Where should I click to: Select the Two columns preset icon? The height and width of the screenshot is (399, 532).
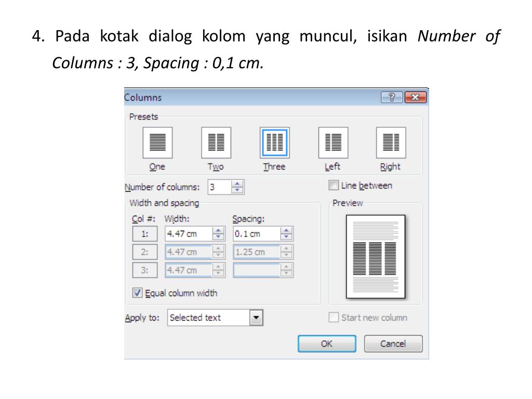216,142
